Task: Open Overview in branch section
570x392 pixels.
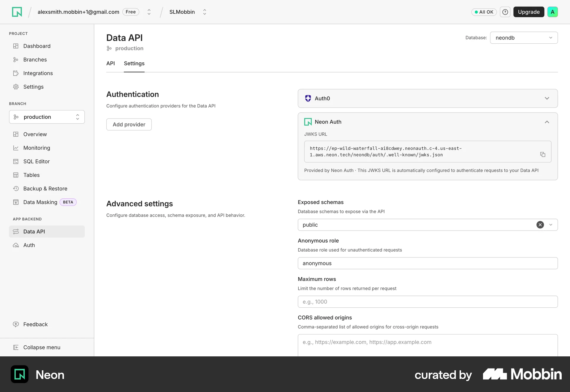Action: pyautogui.click(x=47, y=134)
